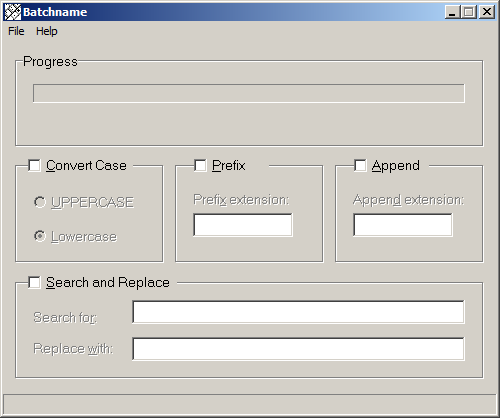The image size is (500, 418).
Task: Enable the Search and Replace checkbox
Action: coord(34,282)
